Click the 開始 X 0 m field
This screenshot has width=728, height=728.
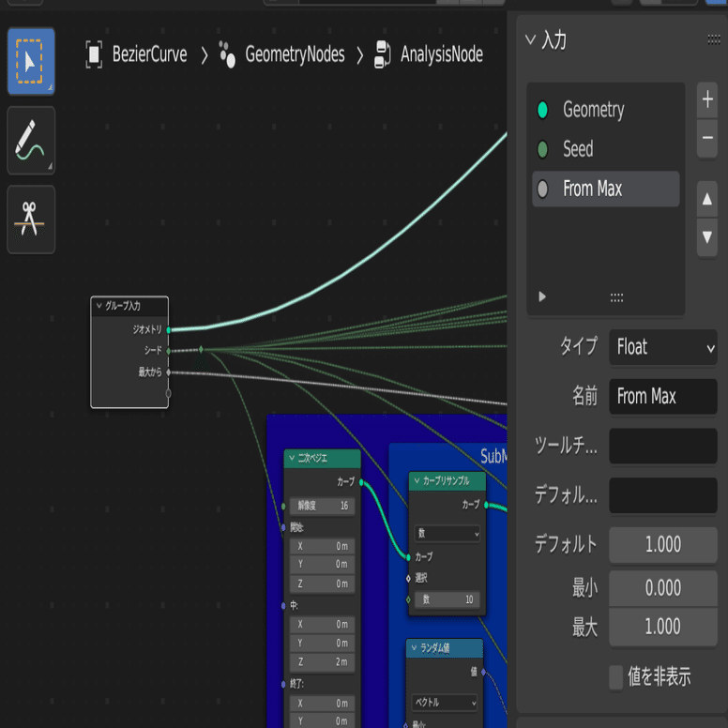coord(322,546)
